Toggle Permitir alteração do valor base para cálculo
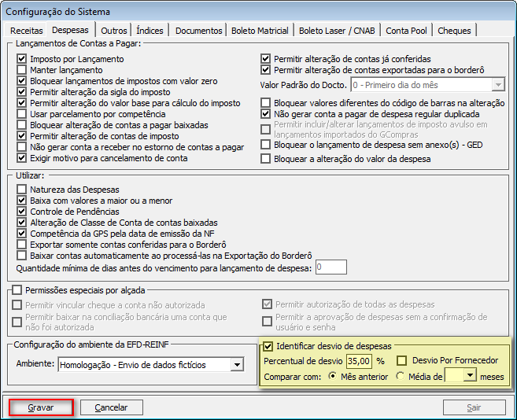The width and height of the screenshot is (517, 420). point(22,103)
